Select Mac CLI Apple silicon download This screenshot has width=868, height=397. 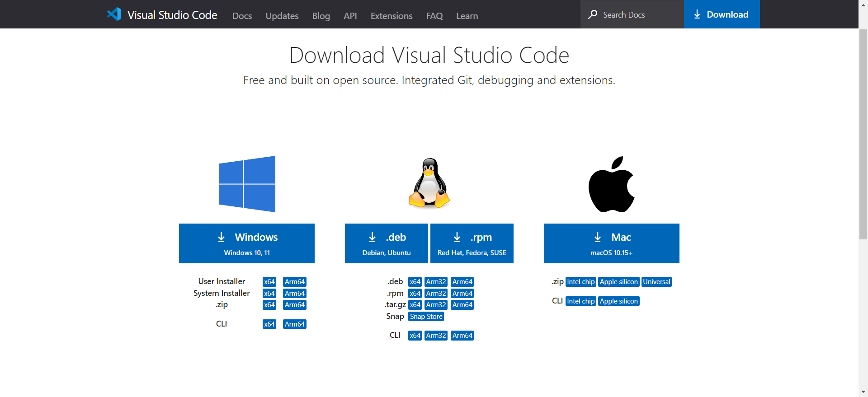[619, 301]
